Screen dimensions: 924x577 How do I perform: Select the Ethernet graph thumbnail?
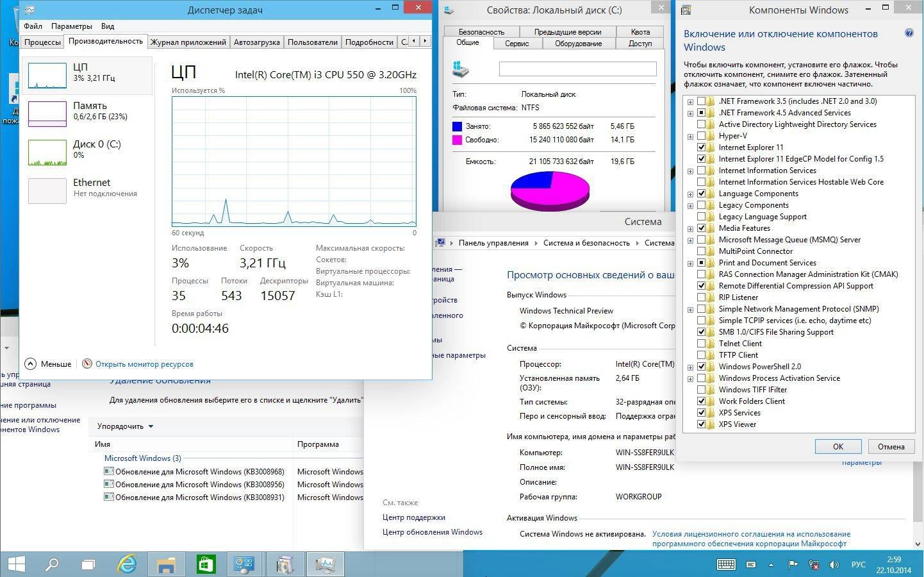pos(47,191)
